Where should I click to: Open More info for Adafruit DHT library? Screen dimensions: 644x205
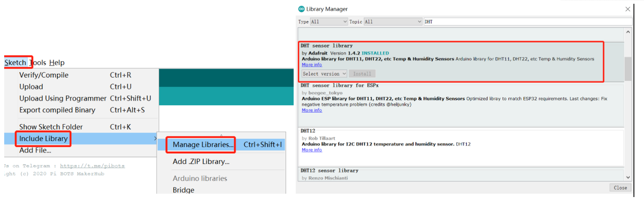pos(312,65)
